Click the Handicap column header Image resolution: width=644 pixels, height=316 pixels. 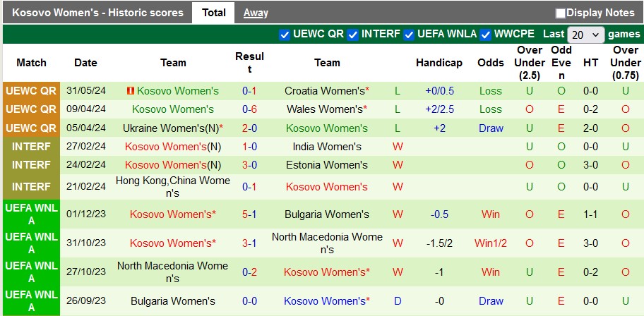click(x=439, y=63)
